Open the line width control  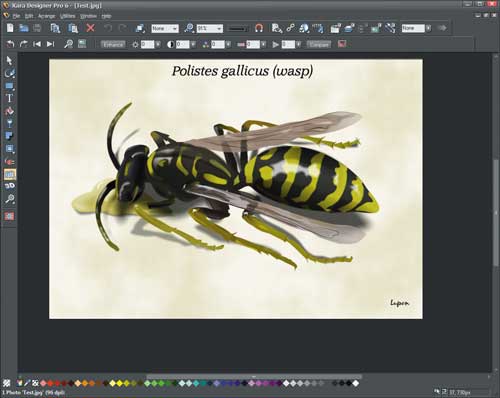pos(238,29)
